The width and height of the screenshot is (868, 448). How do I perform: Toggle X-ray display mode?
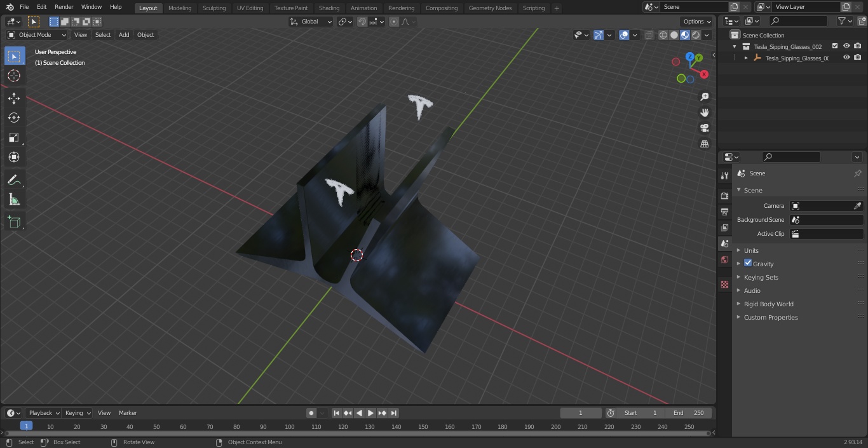click(x=649, y=35)
